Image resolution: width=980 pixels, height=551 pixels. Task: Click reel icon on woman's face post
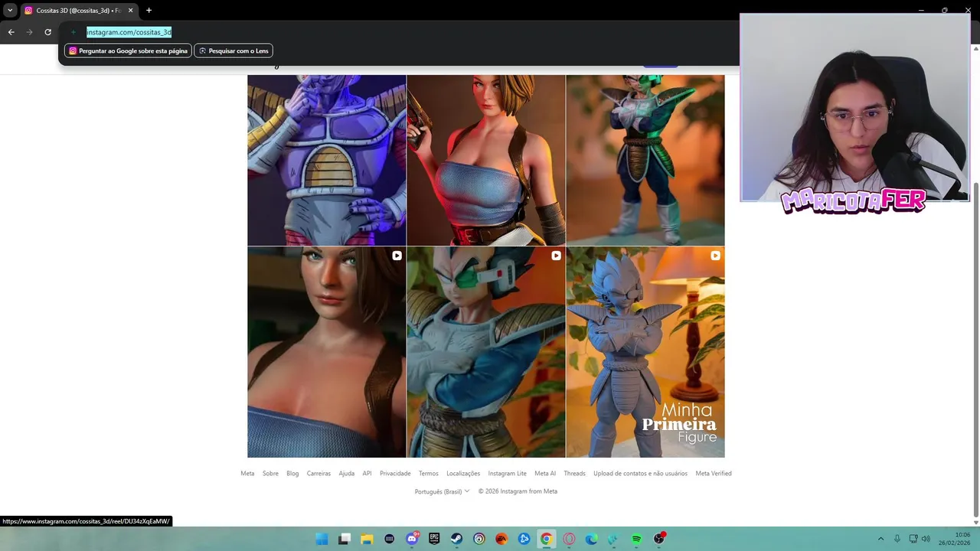[x=397, y=256]
